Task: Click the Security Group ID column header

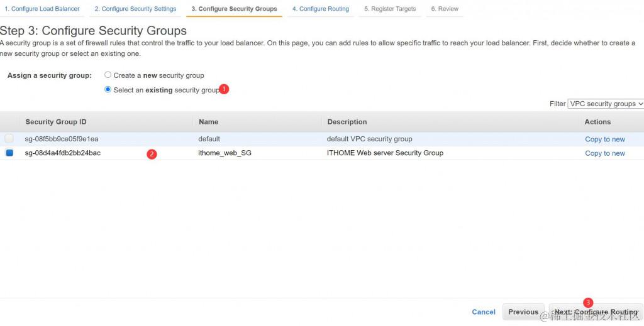Action: point(56,122)
